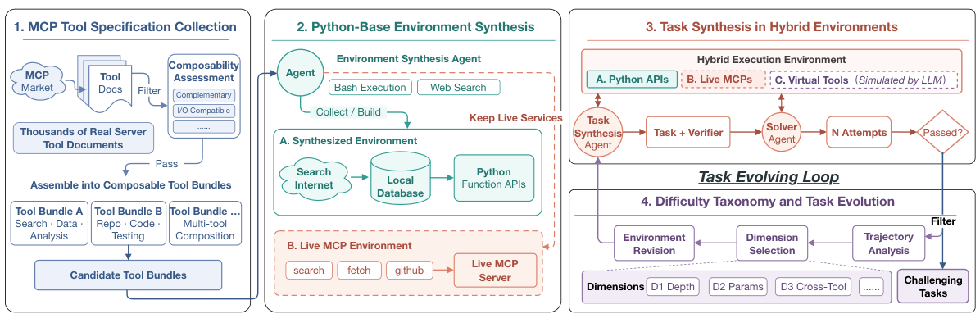Click the Complementary criterion box
Viewport: 980px width, 323px height.
(x=204, y=96)
